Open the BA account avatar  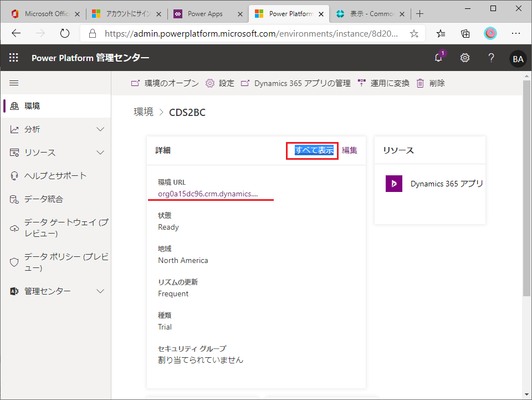pyautogui.click(x=518, y=59)
